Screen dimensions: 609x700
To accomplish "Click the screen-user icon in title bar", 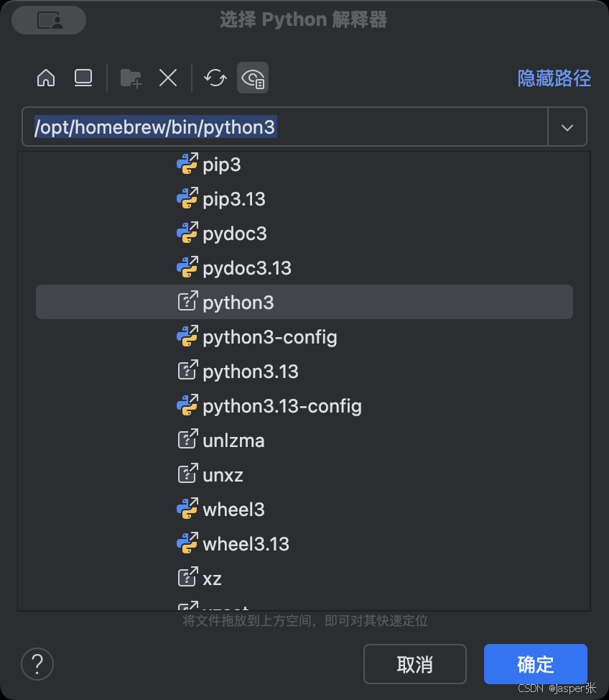I will [x=49, y=20].
